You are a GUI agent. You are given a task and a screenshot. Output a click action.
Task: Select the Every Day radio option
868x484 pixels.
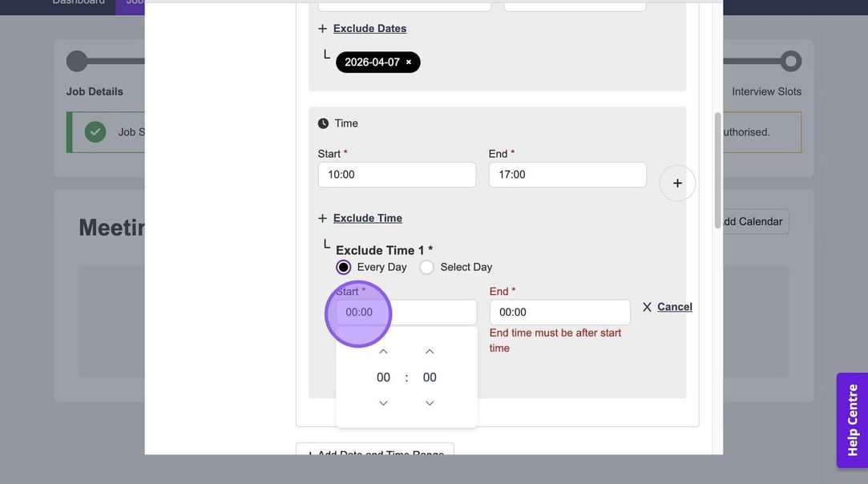(x=344, y=268)
